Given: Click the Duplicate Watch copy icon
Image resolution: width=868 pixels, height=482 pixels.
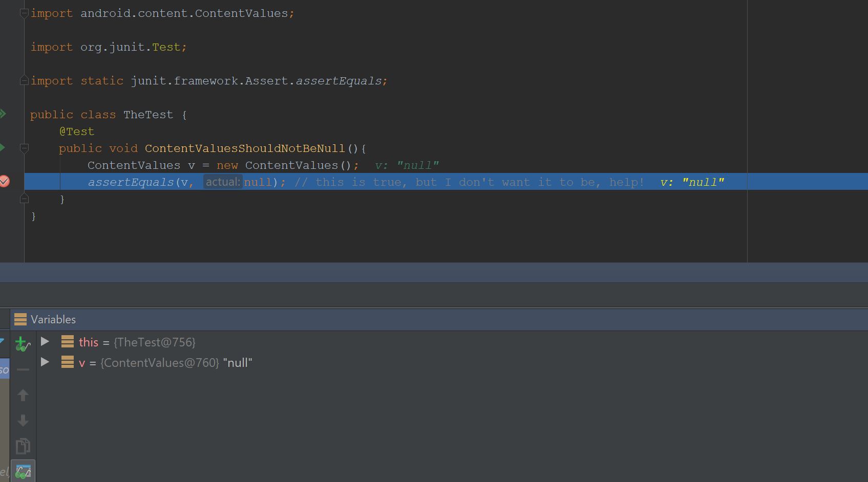Looking at the screenshot, I should point(23,446).
